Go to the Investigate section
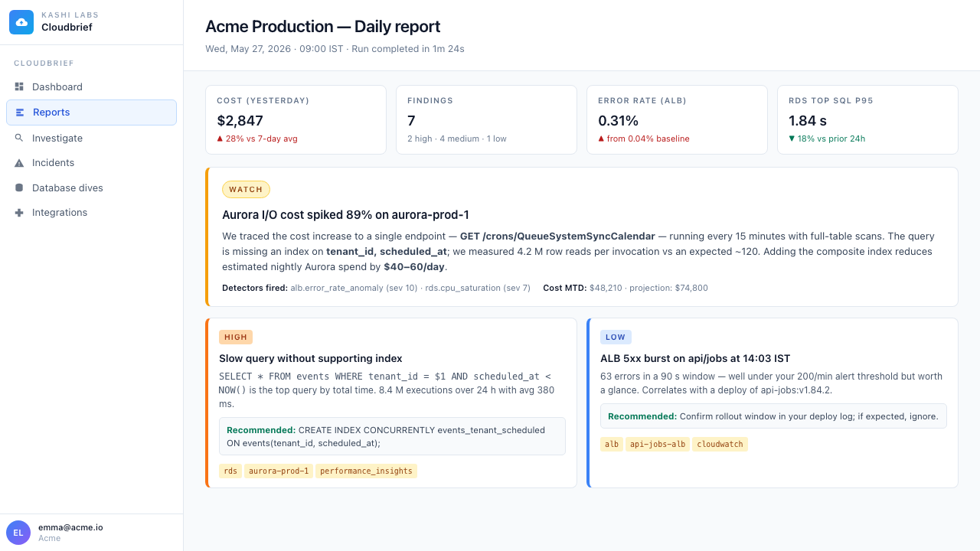Viewport: 980px width, 551px height. tap(91, 138)
